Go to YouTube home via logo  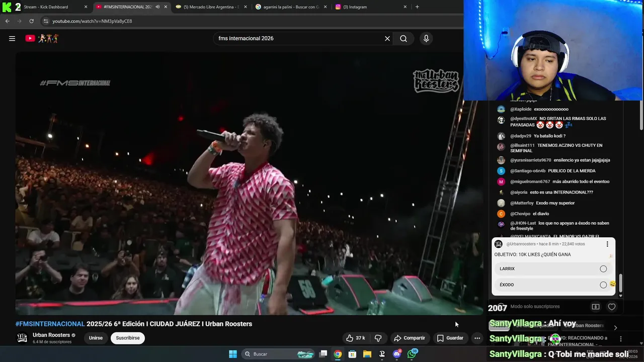click(42, 38)
